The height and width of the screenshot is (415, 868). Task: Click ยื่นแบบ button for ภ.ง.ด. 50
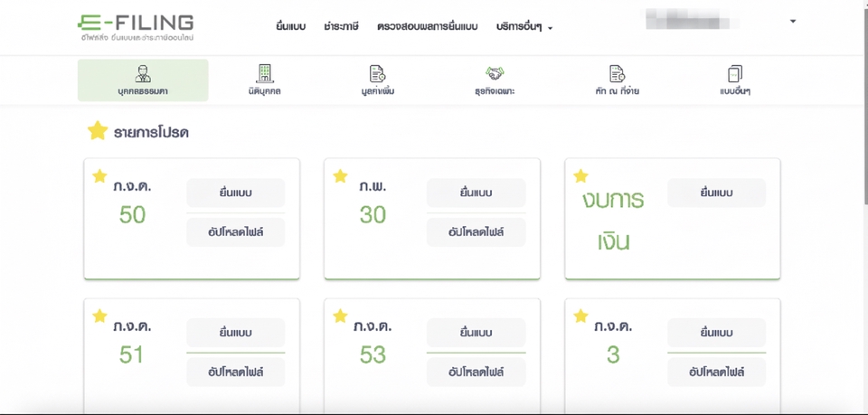pyautogui.click(x=235, y=193)
